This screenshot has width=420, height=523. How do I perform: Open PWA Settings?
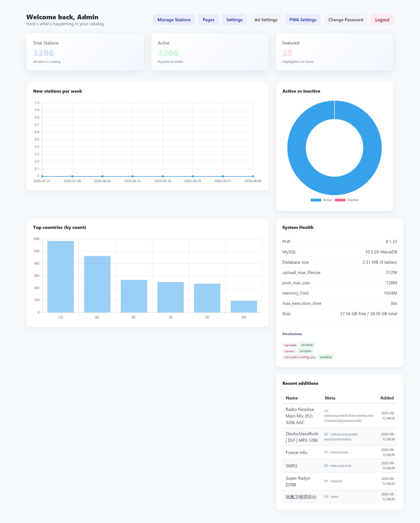pyautogui.click(x=302, y=20)
